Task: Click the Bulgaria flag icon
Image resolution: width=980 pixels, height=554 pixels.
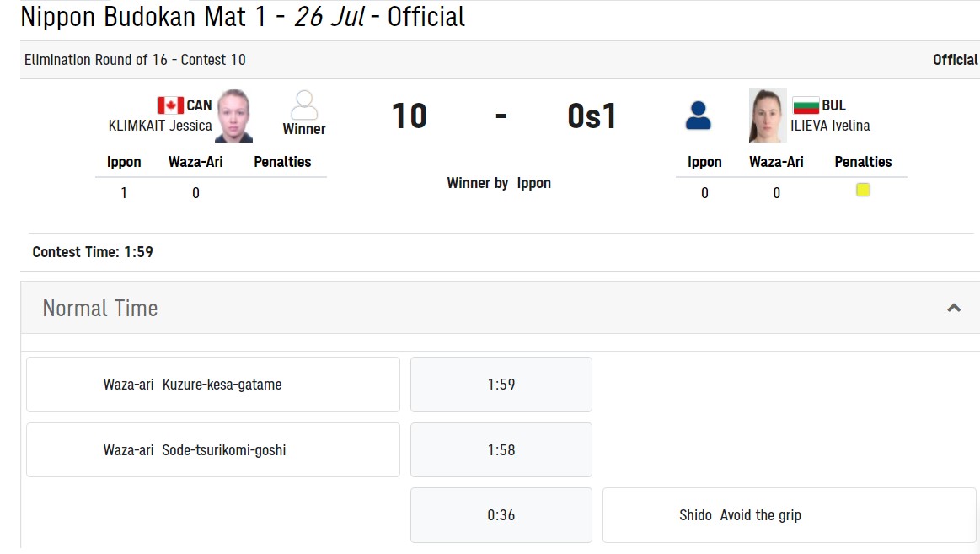Action: pyautogui.click(x=806, y=105)
